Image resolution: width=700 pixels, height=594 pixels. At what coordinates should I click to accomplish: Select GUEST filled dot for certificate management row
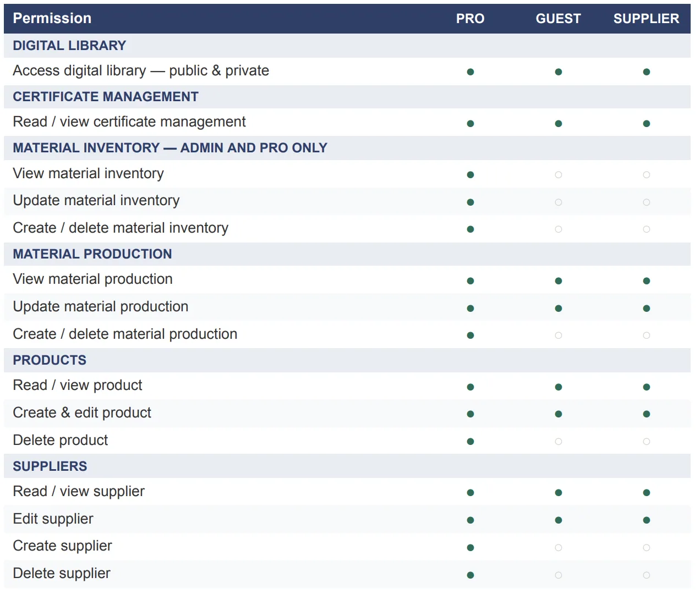pos(559,124)
